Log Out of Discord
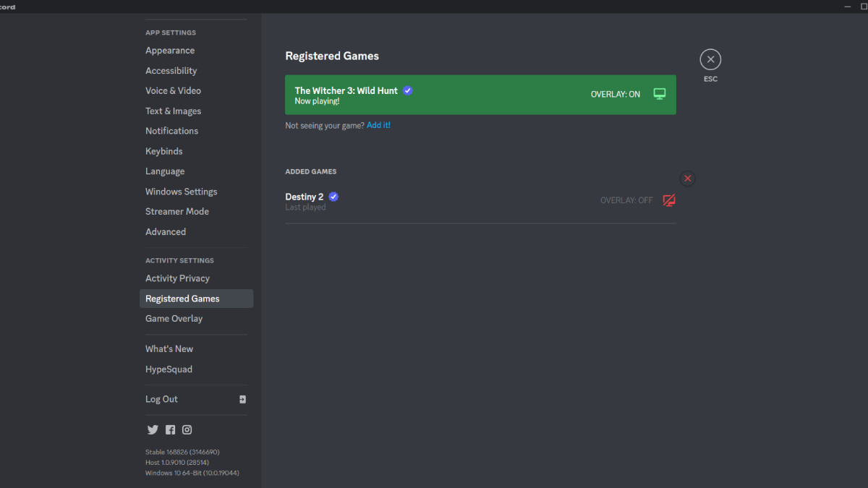The width and height of the screenshot is (868, 488). 161,398
